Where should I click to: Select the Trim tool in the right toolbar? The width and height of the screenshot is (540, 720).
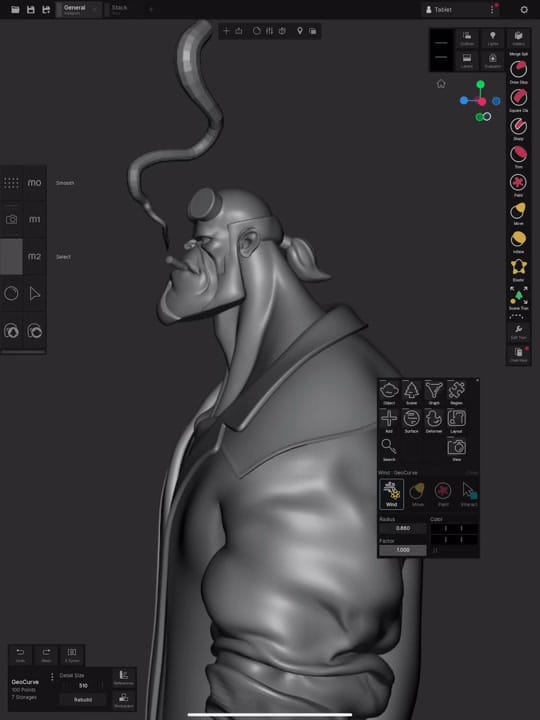coord(518,155)
